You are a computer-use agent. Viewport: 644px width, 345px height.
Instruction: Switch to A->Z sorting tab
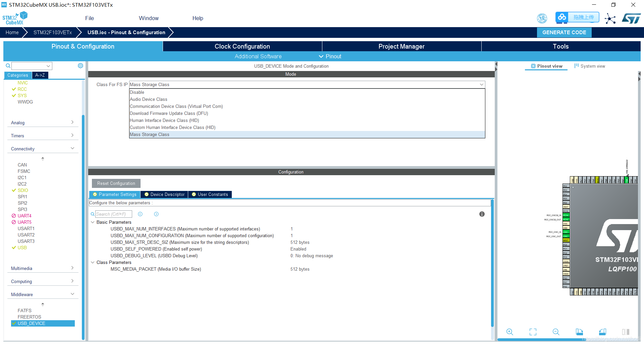click(x=40, y=75)
